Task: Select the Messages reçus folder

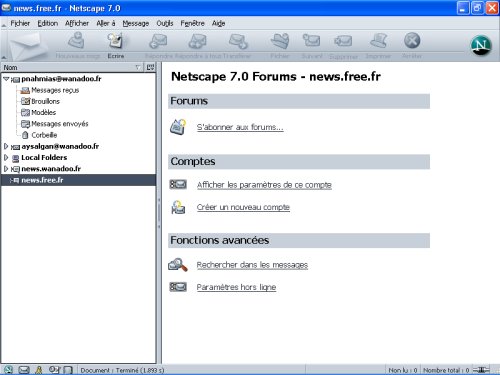Action: tap(55, 90)
